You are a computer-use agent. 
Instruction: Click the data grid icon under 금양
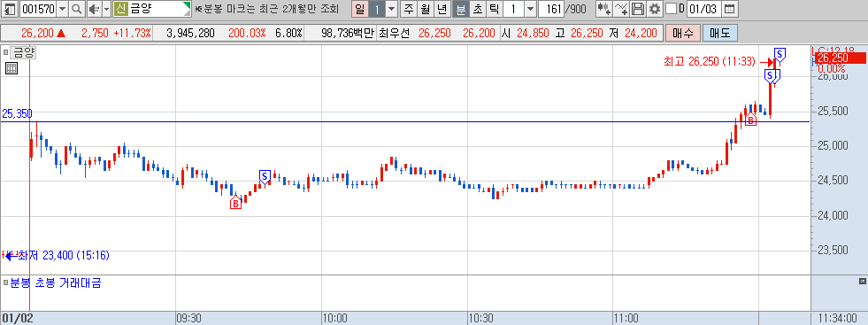(x=12, y=69)
